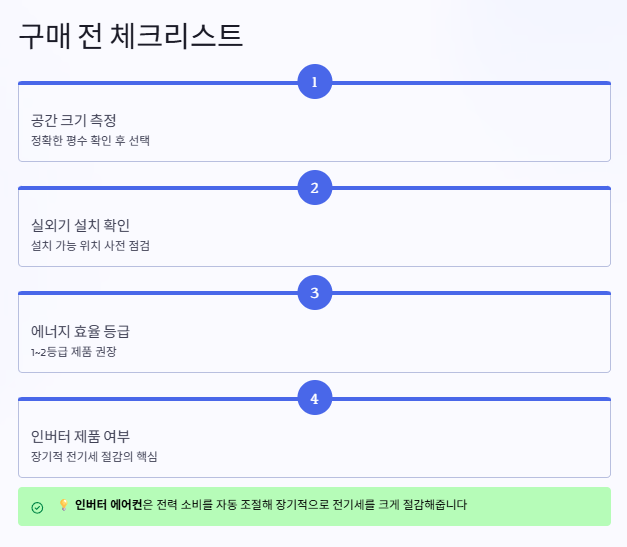This screenshot has height=547, width=627.
Task: Click the 설치 가능 위치 사전 점검 description
Action: [x=90, y=246]
